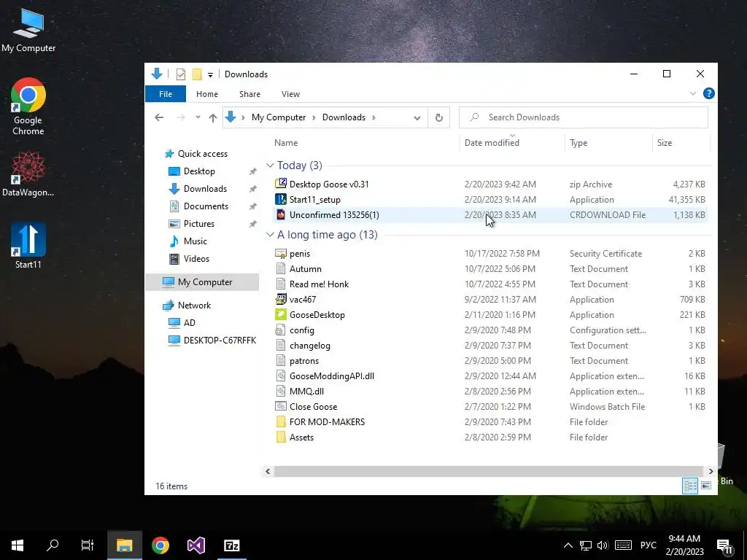Viewport: 747px width, 560px height.
Task: Open Windows Start menu
Action: click(18, 545)
